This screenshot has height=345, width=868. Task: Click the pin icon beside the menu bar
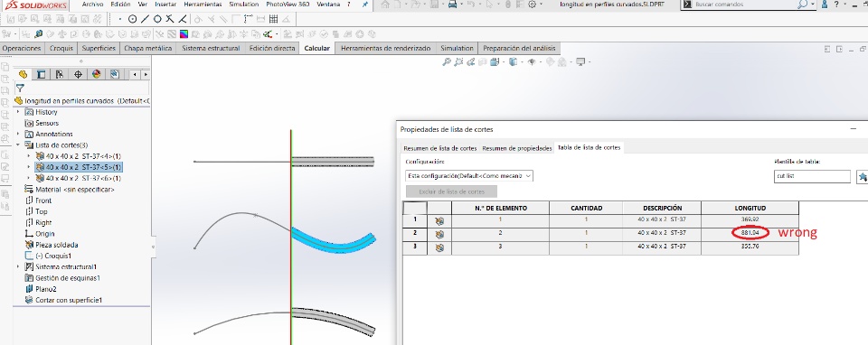364,5
